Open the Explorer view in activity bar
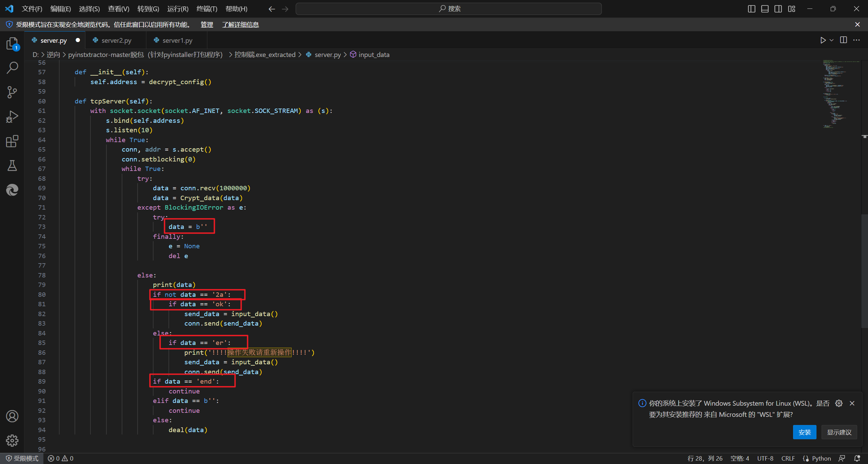This screenshot has height=464, width=868. [x=12, y=43]
